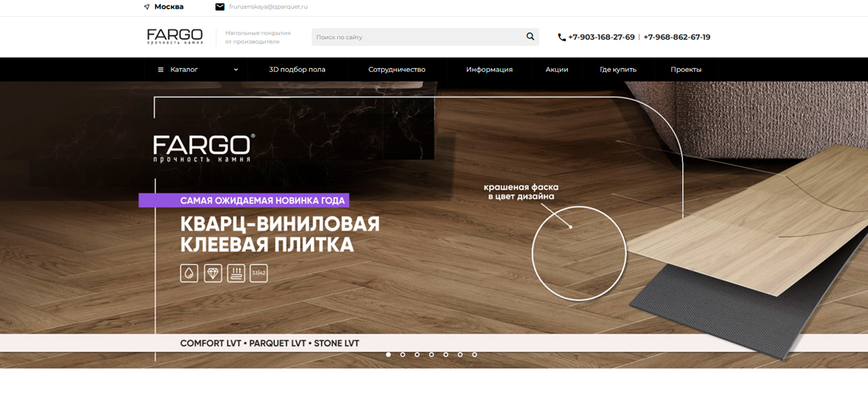This screenshot has width=868, height=400.
Task: Open the Где купить menu item
Action: [618, 70]
